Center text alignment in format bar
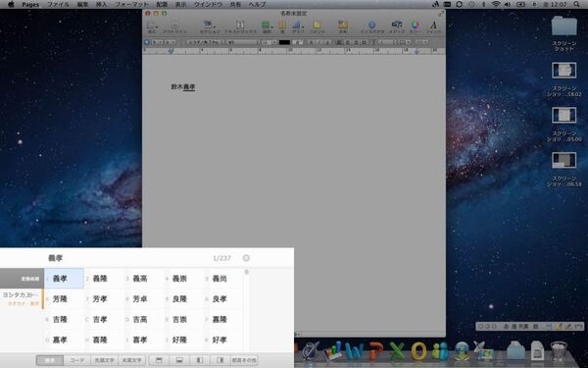 click(x=348, y=42)
